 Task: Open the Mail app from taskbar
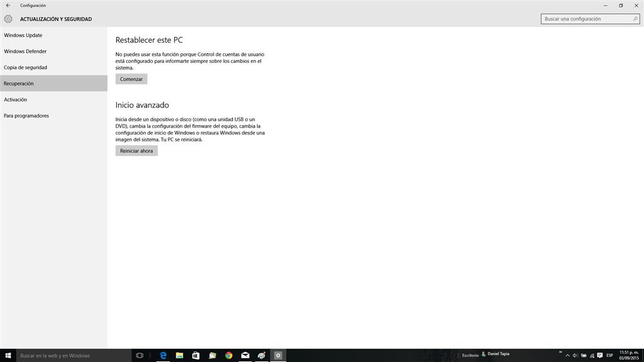point(245,356)
